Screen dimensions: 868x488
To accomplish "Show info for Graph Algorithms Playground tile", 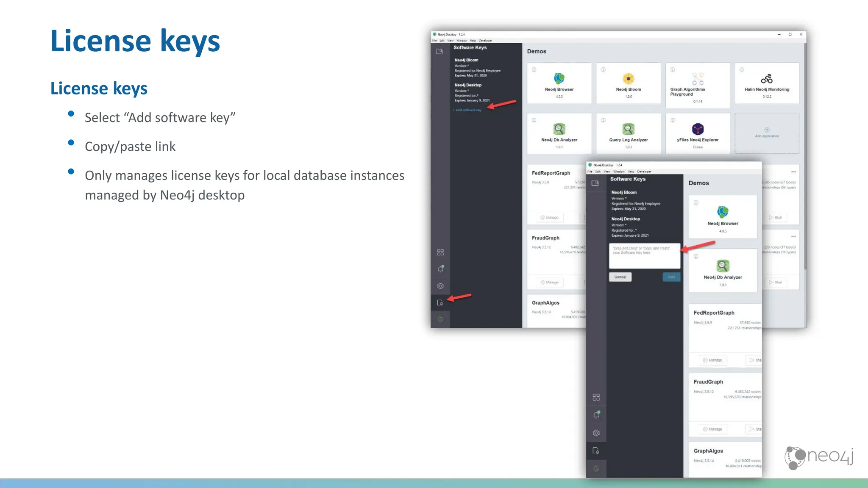I will coord(673,69).
